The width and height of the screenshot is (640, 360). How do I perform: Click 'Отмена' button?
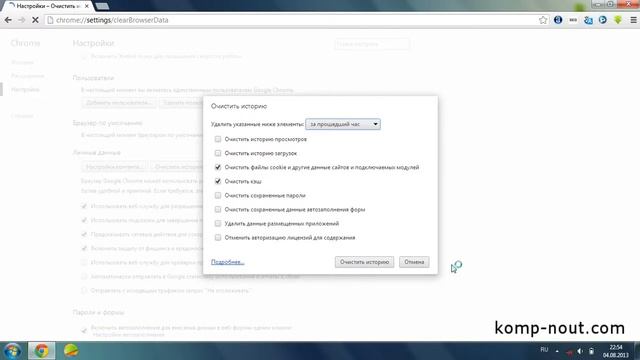(414, 262)
